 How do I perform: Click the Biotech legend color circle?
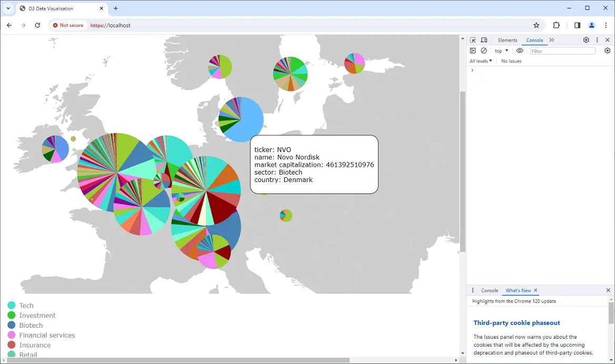(x=12, y=325)
